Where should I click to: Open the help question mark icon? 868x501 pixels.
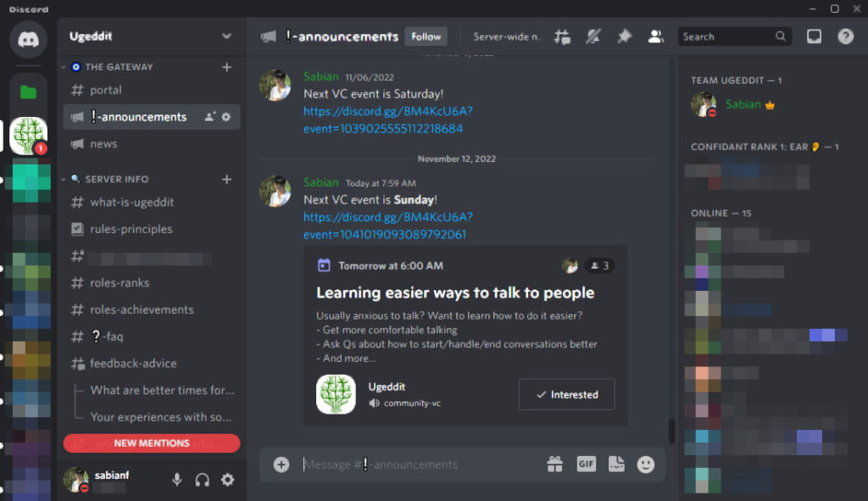845,36
